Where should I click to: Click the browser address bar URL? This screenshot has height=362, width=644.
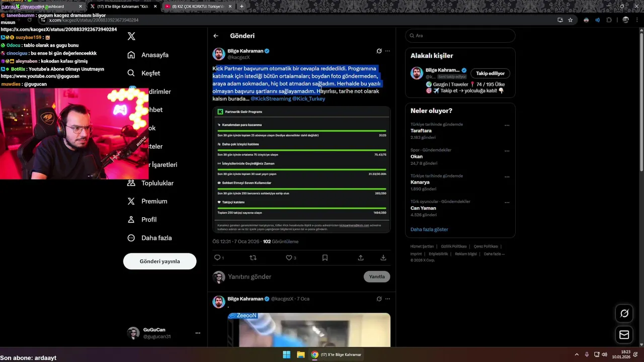(94, 20)
